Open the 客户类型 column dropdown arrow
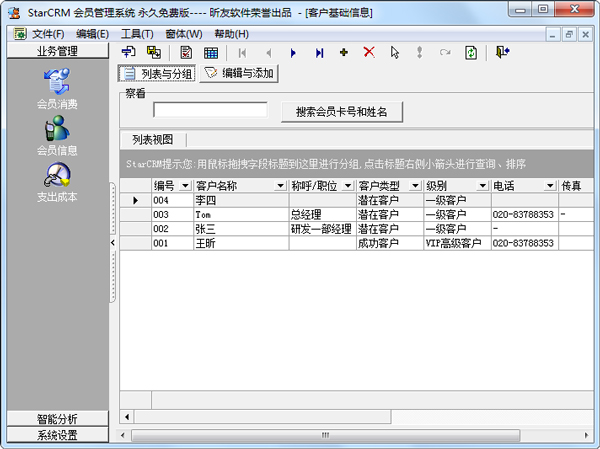 point(415,186)
